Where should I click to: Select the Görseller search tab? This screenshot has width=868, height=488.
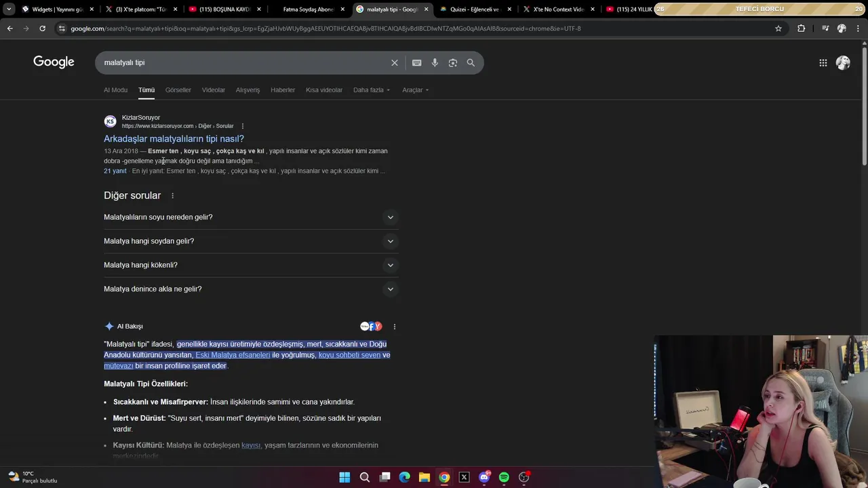click(178, 90)
